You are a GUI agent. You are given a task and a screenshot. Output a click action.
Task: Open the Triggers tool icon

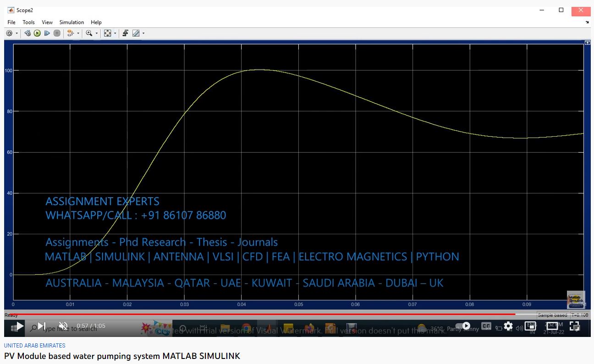(x=125, y=33)
